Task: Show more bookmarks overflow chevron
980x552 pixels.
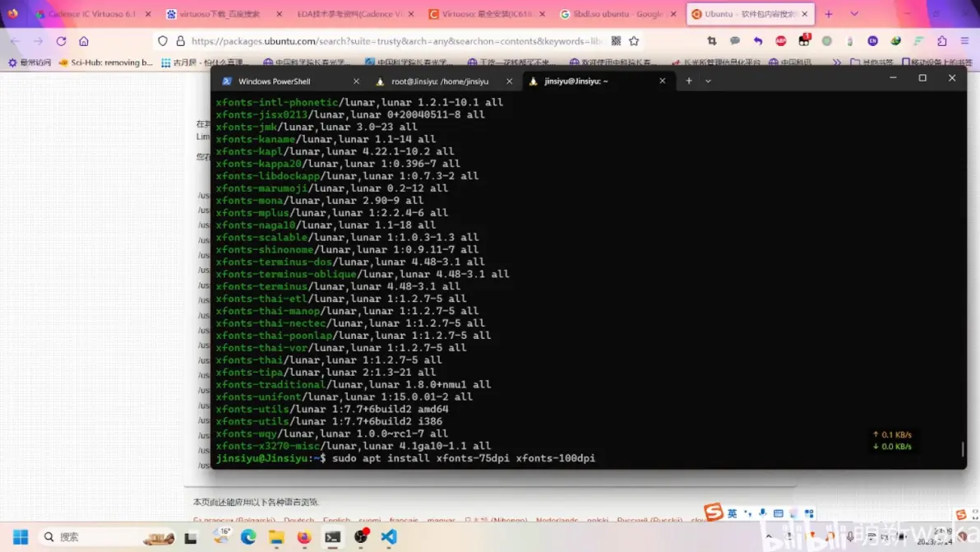Action: point(837,63)
